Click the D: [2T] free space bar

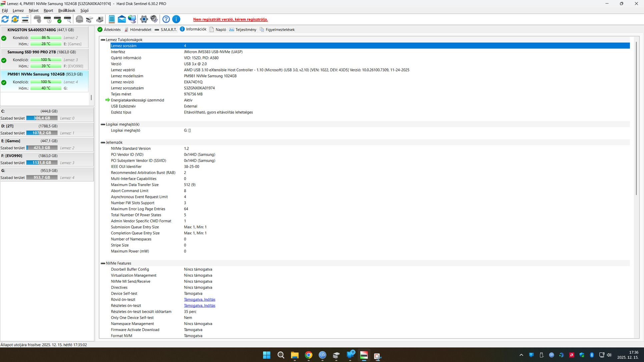tap(42, 133)
